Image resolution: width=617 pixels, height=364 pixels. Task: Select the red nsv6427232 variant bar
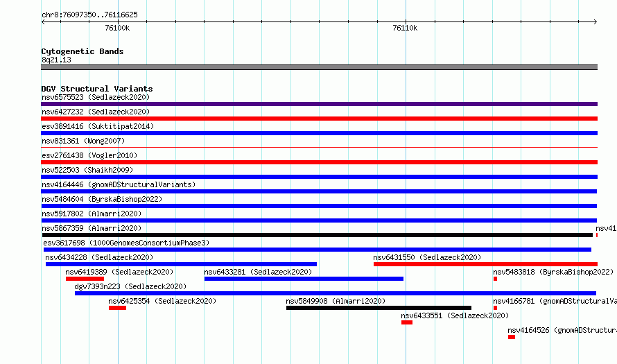pos(319,119)
